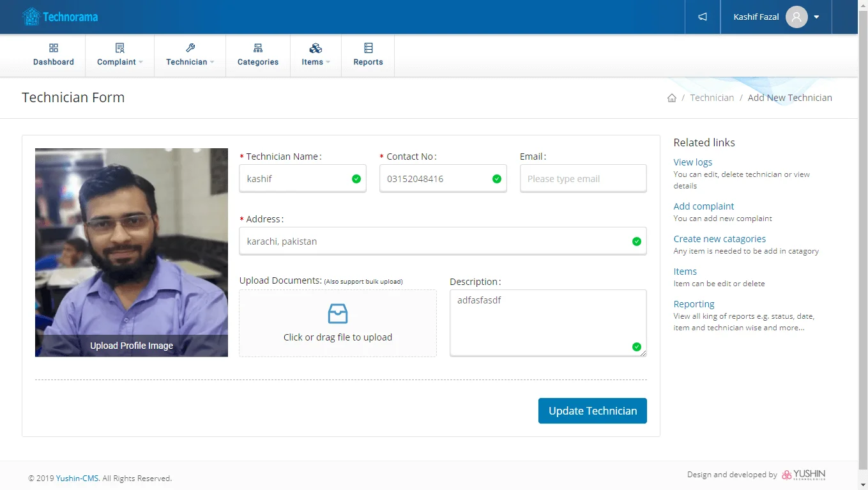The image size is (868, 490).
Task: Open the Dashboard grid icon
Action: tap(54, 49)
